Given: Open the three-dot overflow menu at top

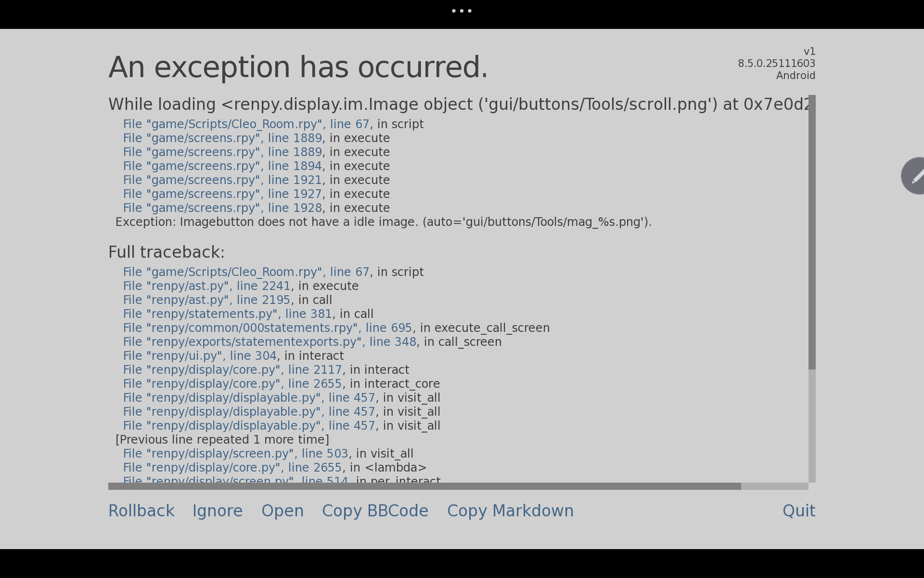Looking at the screenshot, I should point(462,11).
